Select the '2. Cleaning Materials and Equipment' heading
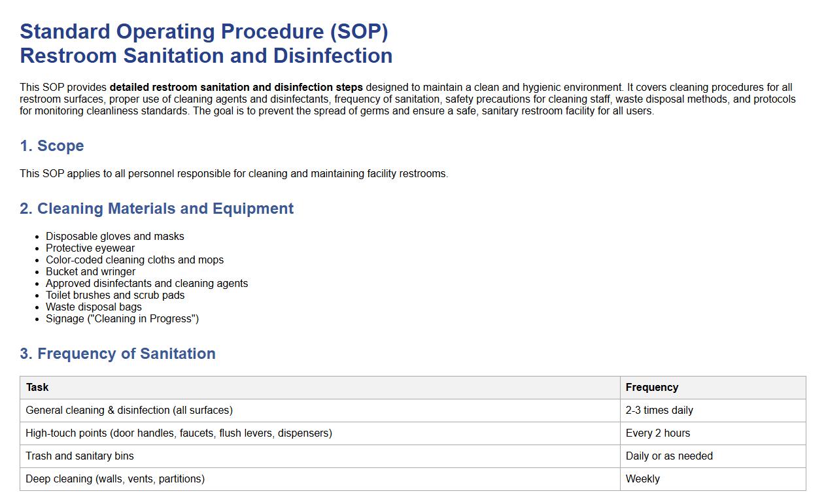The height and width of the screenshot is (504, 826). click(x=156, y=209)
